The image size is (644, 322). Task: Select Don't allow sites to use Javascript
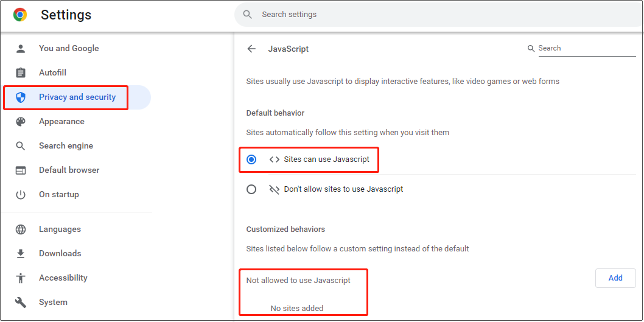point(251,189)
